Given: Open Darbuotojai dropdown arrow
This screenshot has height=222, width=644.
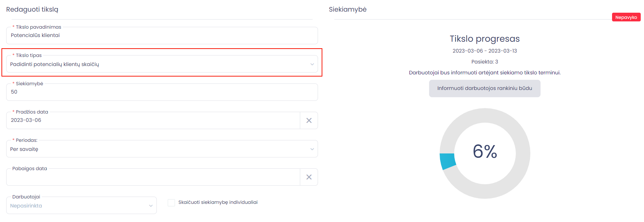Looking at the screenshot, I should point(151,206).
